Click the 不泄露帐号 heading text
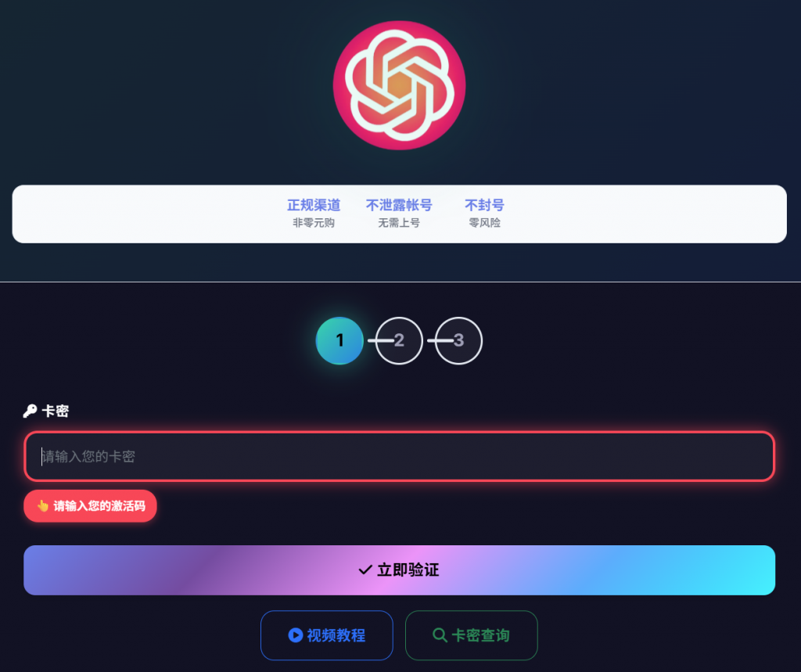The height and width of the screenshot is (672, 801). coord(399,205)
